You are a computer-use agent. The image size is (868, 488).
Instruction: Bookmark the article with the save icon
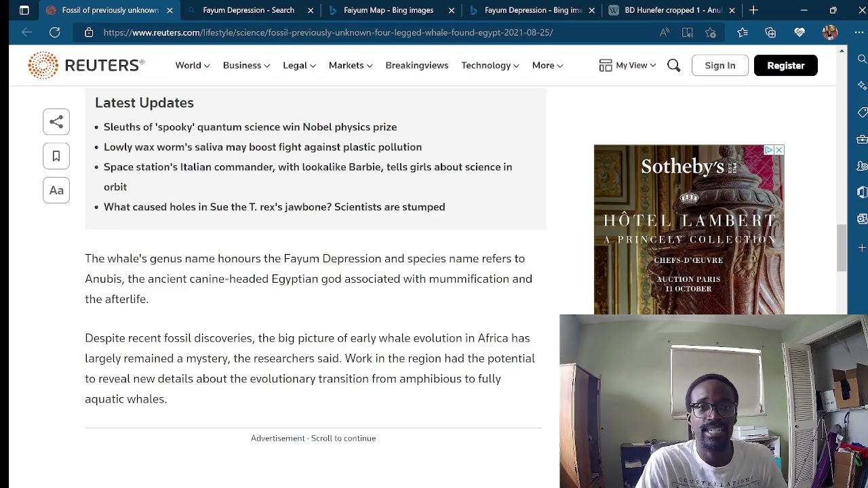point(56,157)
